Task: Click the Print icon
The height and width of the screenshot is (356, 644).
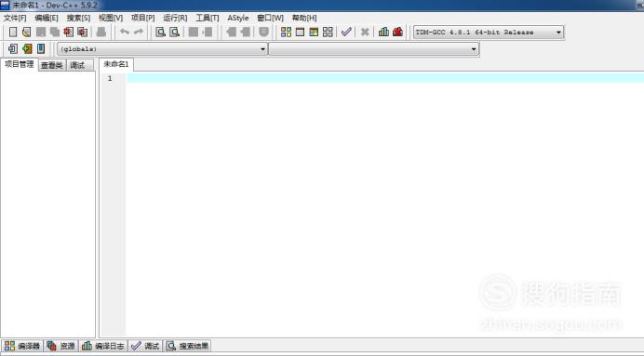Action: (x=101, y=32)
